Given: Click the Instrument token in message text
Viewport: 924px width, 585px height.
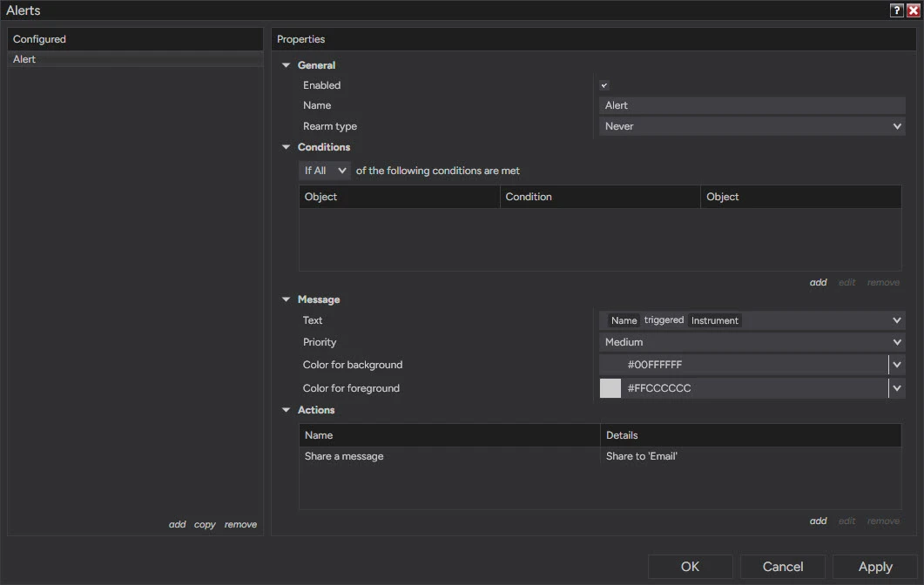Looking at the screenshot, I should (714, 320).
